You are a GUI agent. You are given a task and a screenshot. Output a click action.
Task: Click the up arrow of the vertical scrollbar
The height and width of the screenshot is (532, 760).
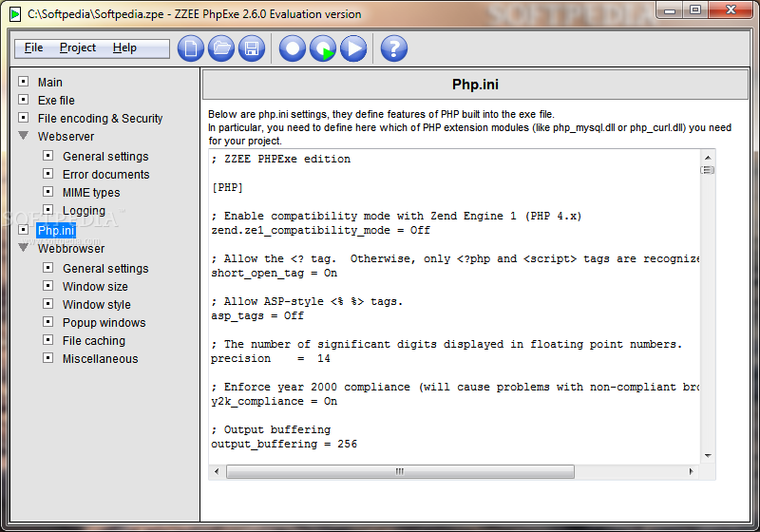tap(708, 158)
